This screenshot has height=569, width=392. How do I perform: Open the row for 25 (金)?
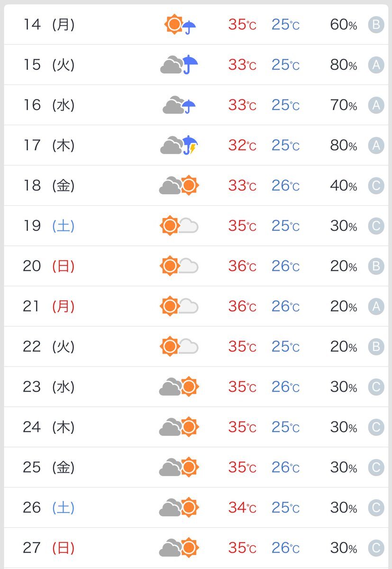tap(196, 468)
